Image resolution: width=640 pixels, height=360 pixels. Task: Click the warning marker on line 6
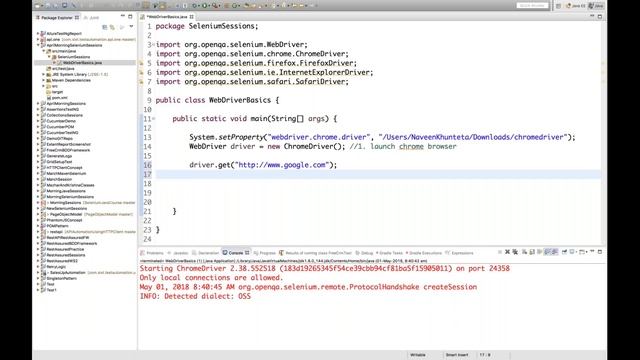coord(141,73)
